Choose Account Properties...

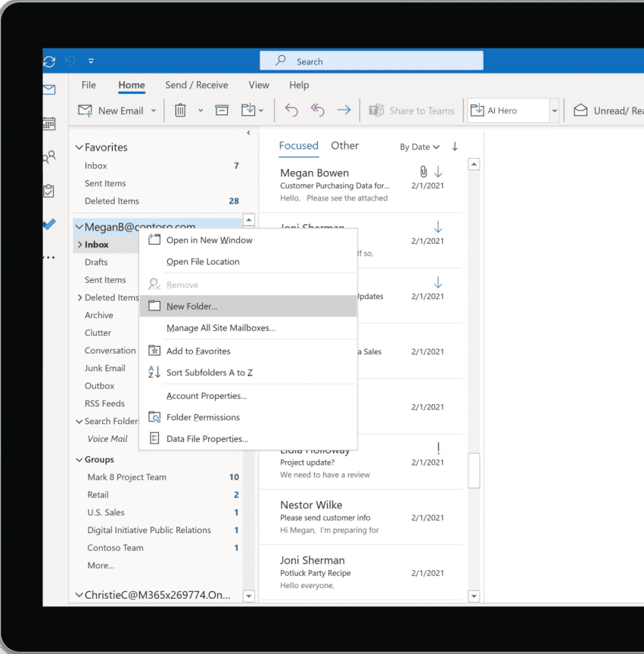pos(248,396)
